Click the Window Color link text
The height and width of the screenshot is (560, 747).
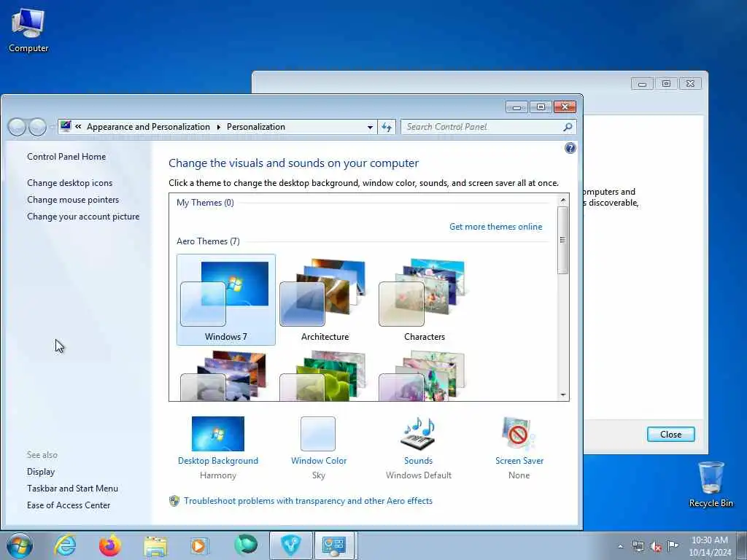point(319,461)
